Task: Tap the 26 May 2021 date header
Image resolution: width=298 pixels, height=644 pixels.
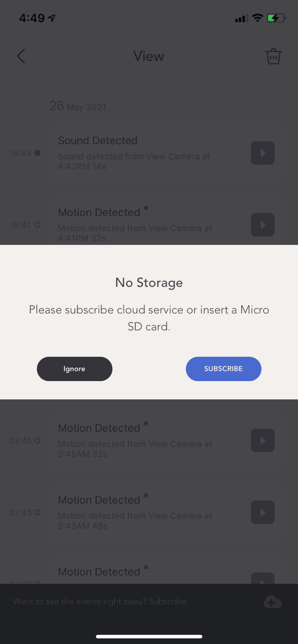Action: point(78,106)
